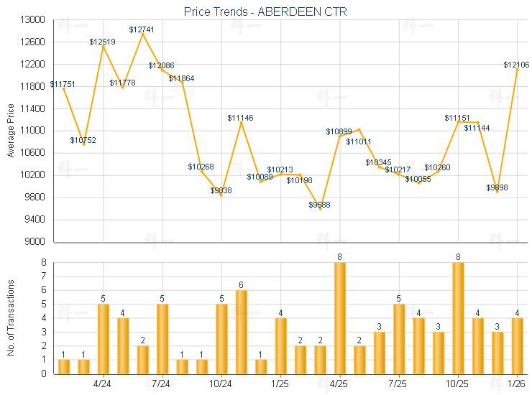The width and height of the screenshot is (532, 395).
Task: Click the 8-transaction bar at 10/25
Action: [x=458, y=318]
